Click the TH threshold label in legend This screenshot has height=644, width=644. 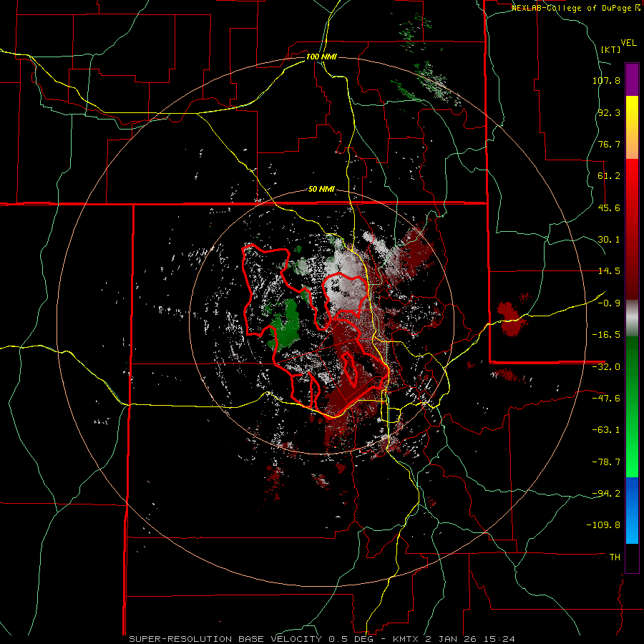tap(615, 557)
